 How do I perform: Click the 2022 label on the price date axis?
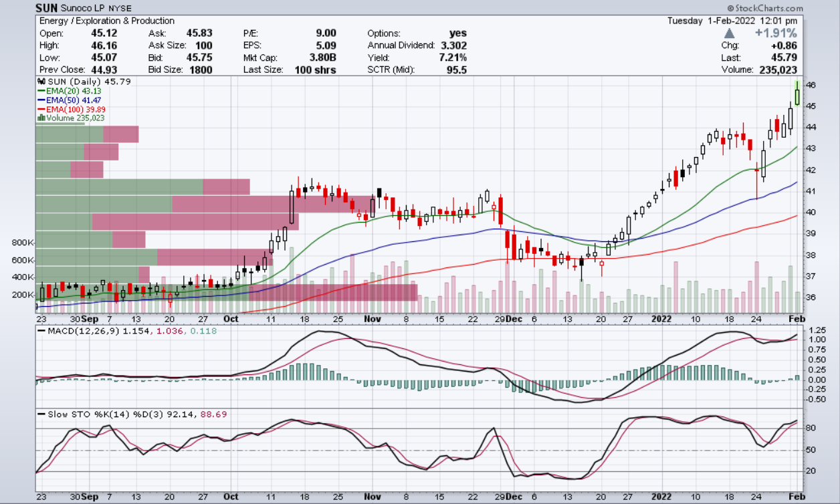point(662,320)
